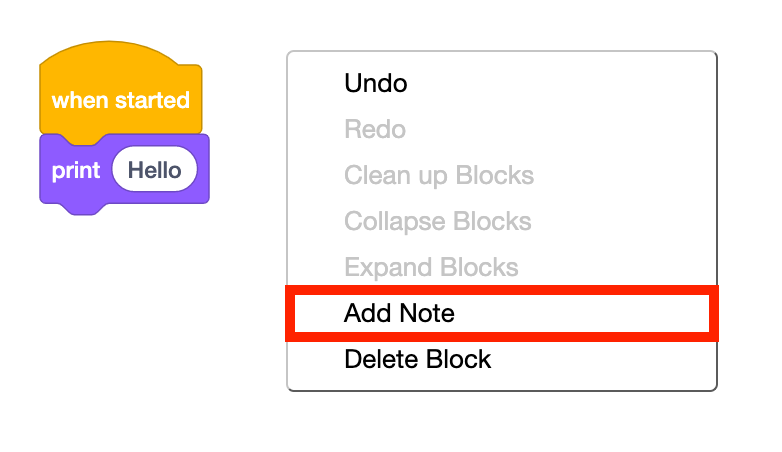Choose Undo from the context menu

376,83
